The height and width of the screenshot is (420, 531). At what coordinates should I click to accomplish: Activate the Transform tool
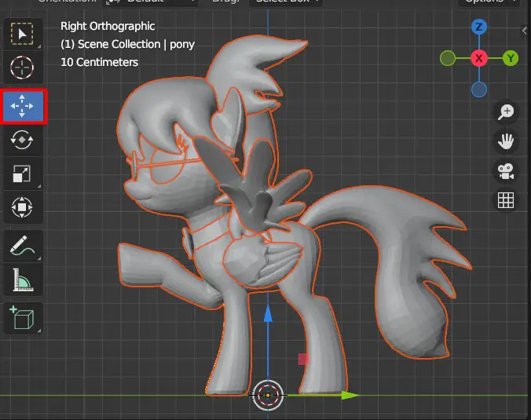pos(22,206)
